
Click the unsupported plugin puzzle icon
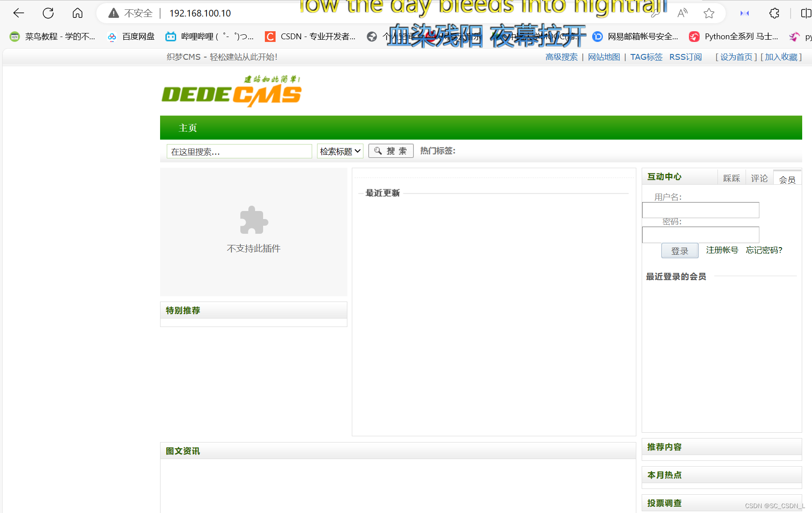click(254, 220)
